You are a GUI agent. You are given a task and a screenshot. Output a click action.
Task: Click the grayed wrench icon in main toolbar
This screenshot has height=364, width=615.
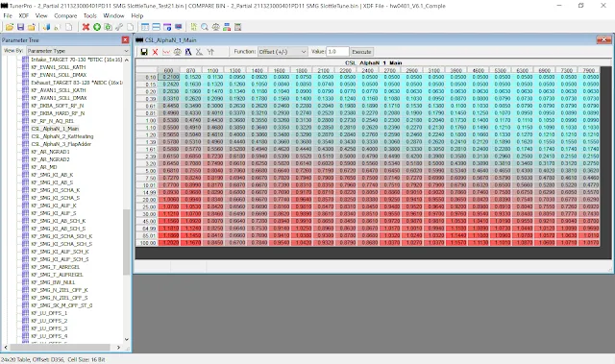[x=119, y=27]
